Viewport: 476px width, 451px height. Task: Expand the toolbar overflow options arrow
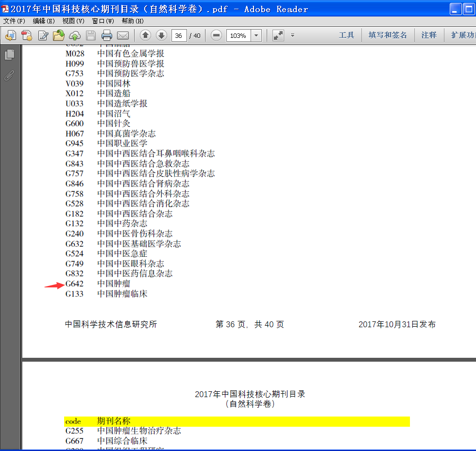click(292, 35)
